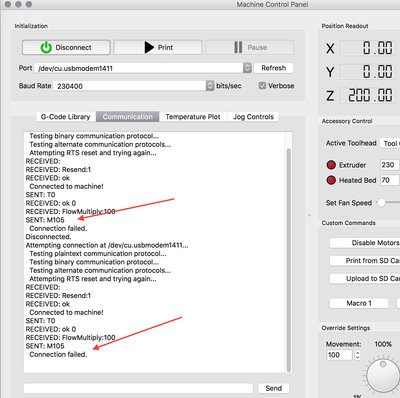The width and height of the screenshot is (400, 398).
Task: Click the "Disconnected." log line
Action: click(x=48, y=237)
